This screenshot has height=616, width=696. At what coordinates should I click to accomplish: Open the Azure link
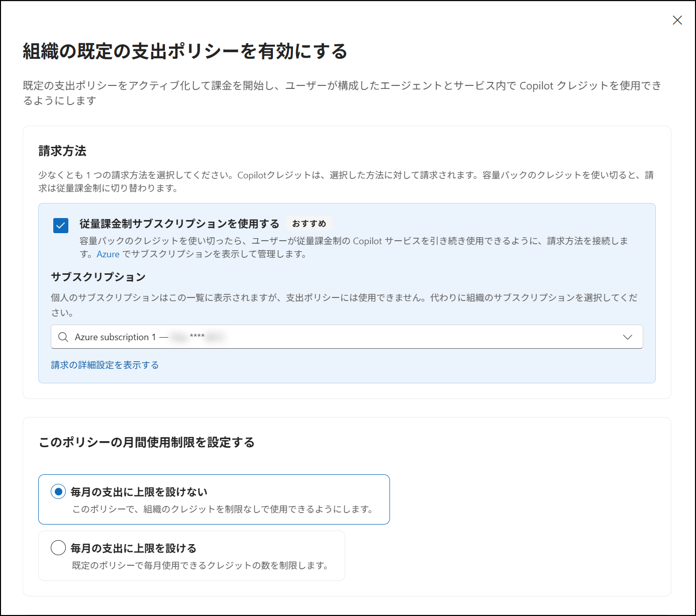tap(108, 254)
